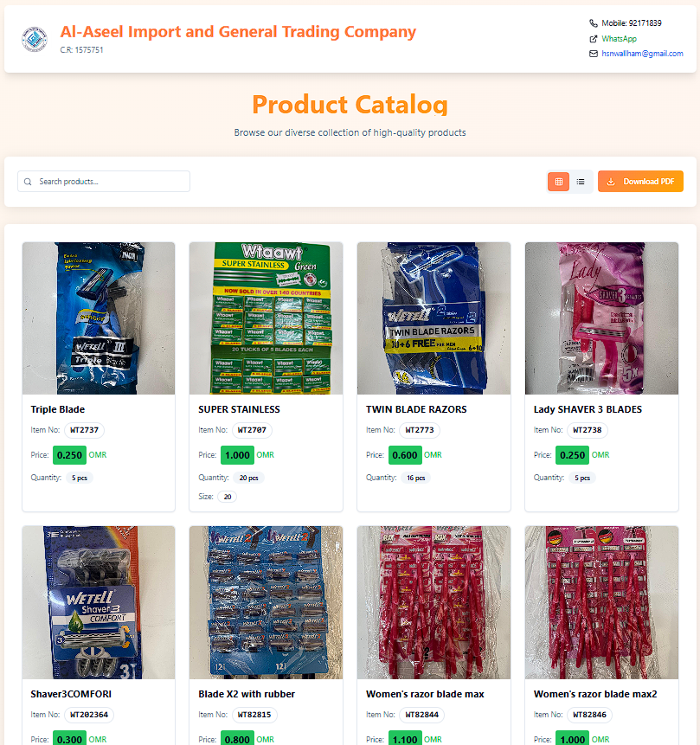This screenshot has width=700, height=745.
Task: Click the WT82846 item number badge
Action: tap(589, 715)
